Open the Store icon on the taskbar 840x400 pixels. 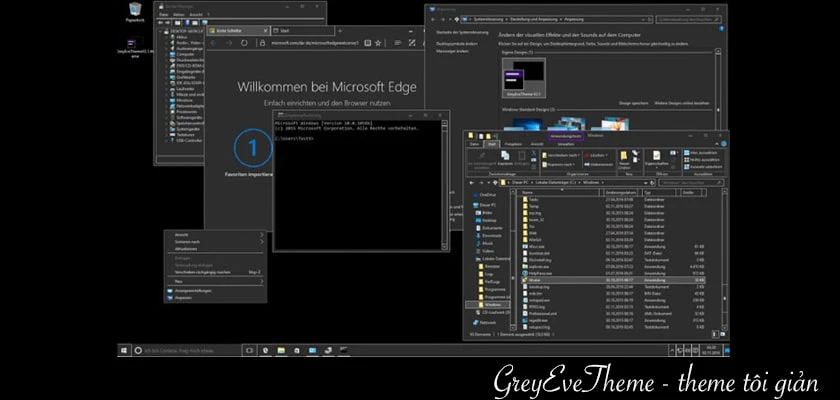(297, 350)
